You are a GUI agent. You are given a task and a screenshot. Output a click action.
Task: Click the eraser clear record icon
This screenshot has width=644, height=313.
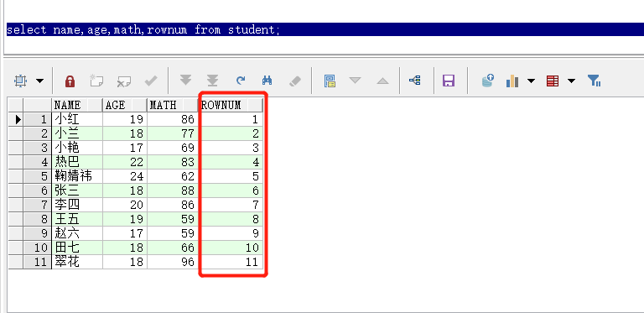tap(295, 81)
